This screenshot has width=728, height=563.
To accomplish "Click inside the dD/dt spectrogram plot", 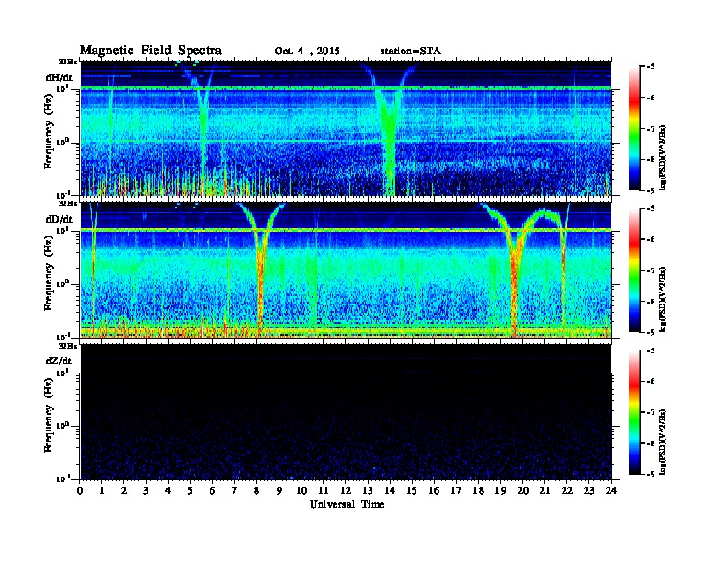I will click(346, 270).
